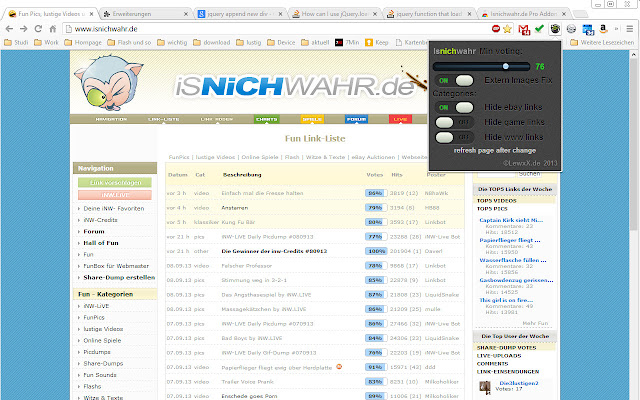Bookmark this page with the star icon
The width and height of the screenshot is (640, 400).
(507, 29)
